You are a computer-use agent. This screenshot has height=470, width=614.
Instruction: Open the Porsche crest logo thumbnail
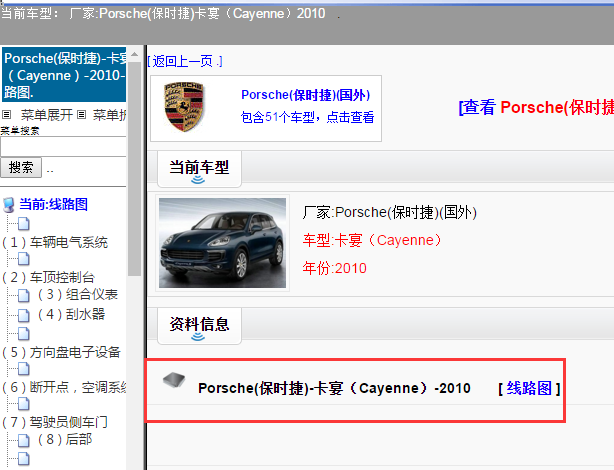click(x=184, y=107)
